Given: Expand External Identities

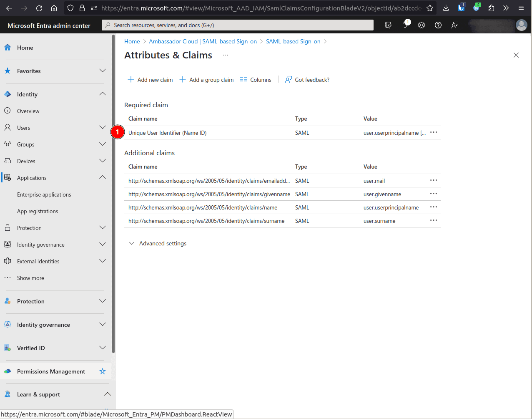Looking at the screenshot, I should (103, 261).
